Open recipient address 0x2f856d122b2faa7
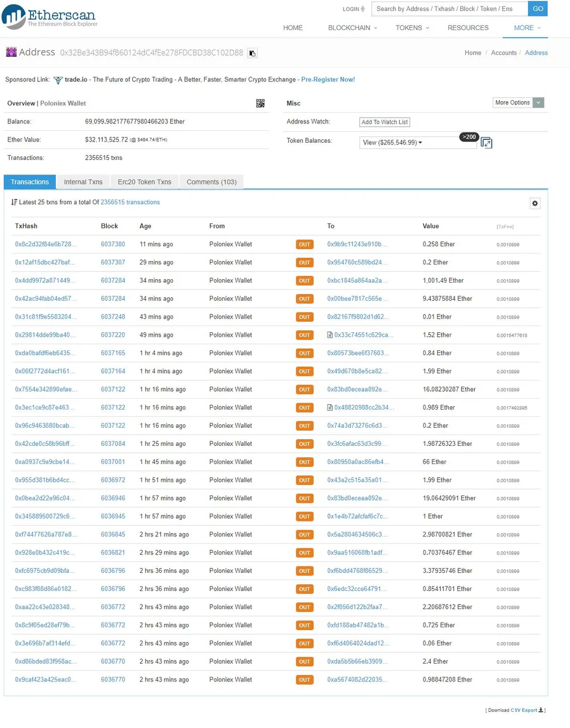570x728 pixels. pyautogui.click(x=358, y=608)
